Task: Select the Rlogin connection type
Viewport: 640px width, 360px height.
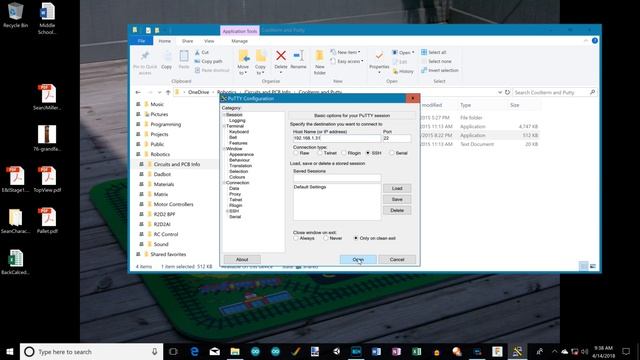Action: (344, 153)
